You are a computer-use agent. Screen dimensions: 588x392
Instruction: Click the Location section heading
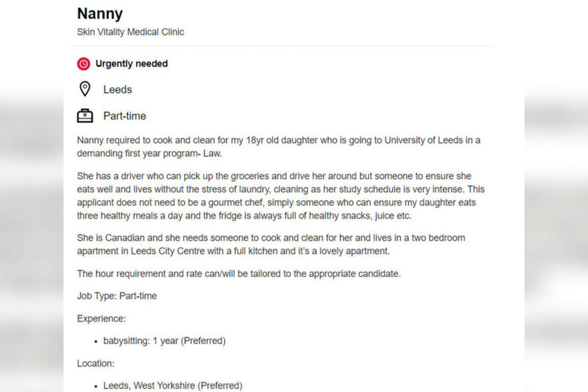coord(95,363)
